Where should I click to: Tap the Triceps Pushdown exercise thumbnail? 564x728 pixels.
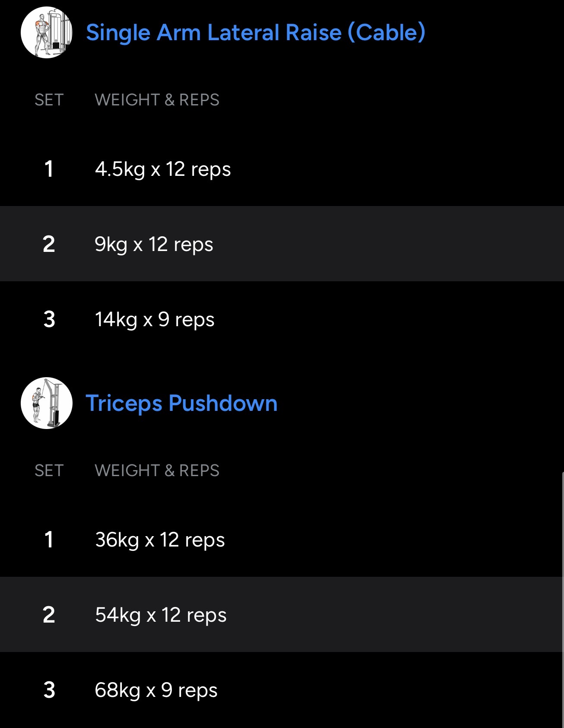click(47, 403)
